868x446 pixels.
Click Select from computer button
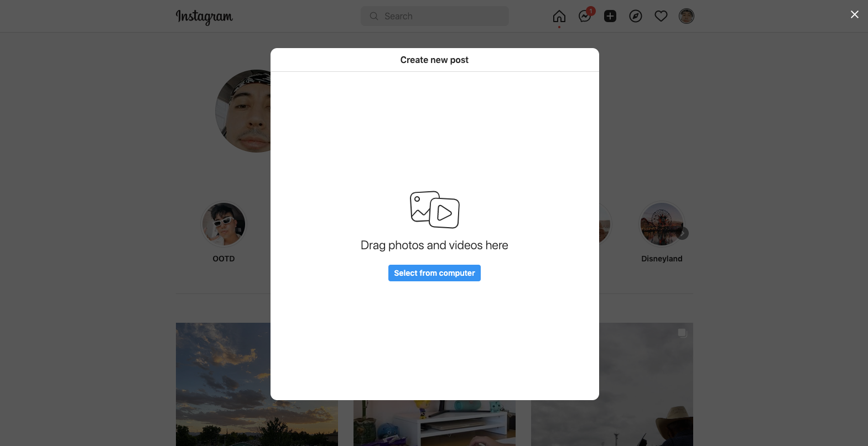coord(434,273)
